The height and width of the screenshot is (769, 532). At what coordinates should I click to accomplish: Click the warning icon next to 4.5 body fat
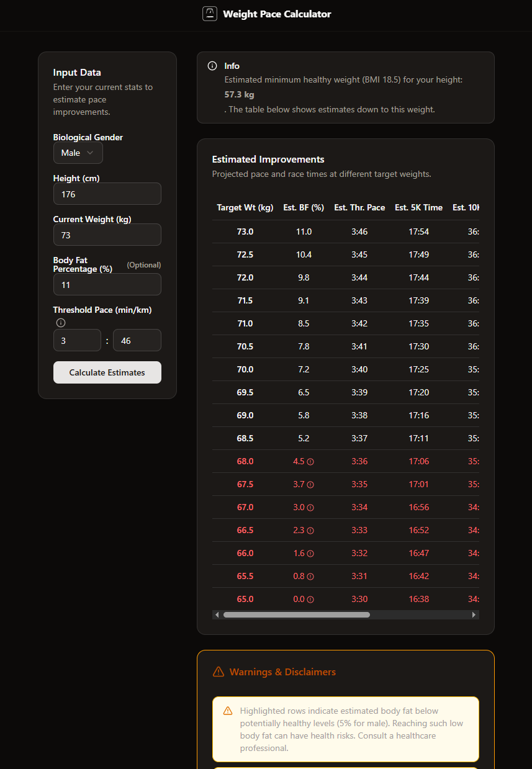point(310,462)
